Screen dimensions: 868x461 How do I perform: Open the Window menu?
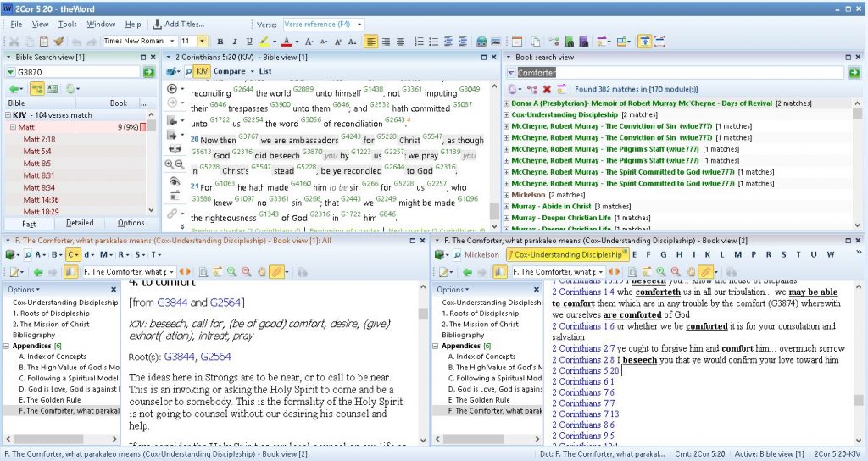coord(101,25)
